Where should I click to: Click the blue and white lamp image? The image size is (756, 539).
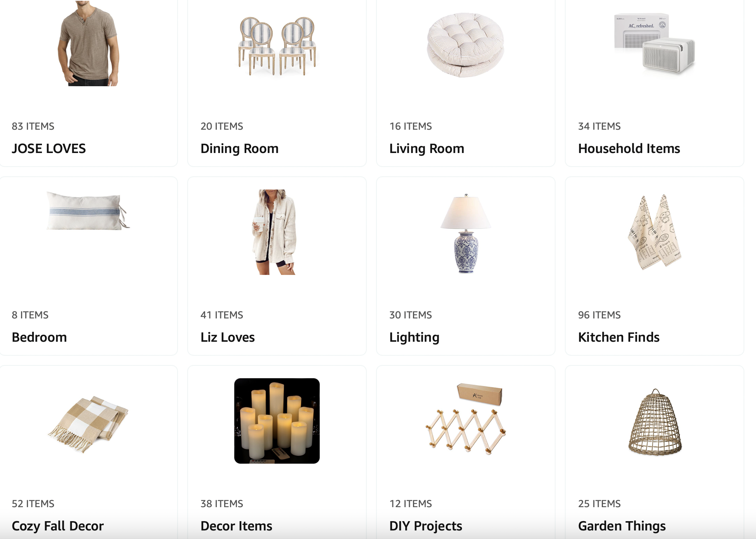[x=466, y=234]
